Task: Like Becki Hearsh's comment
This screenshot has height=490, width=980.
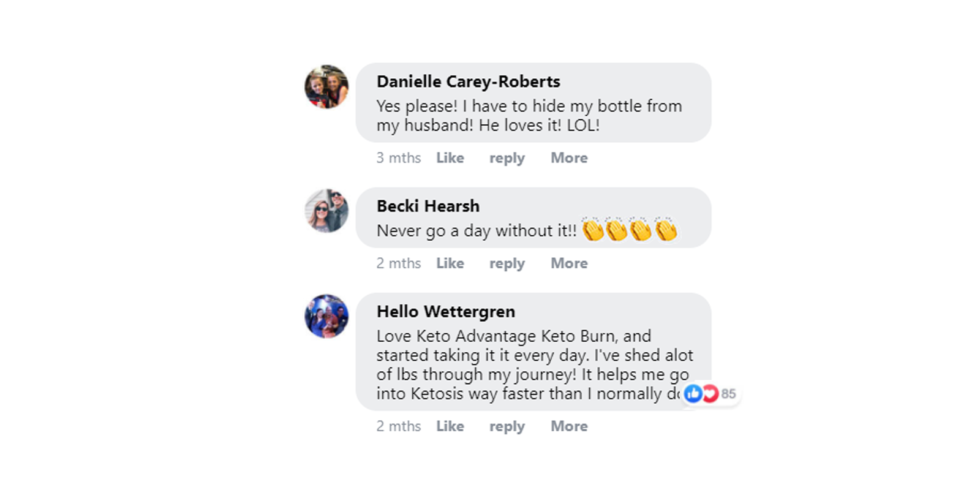Action: (450, 263)
